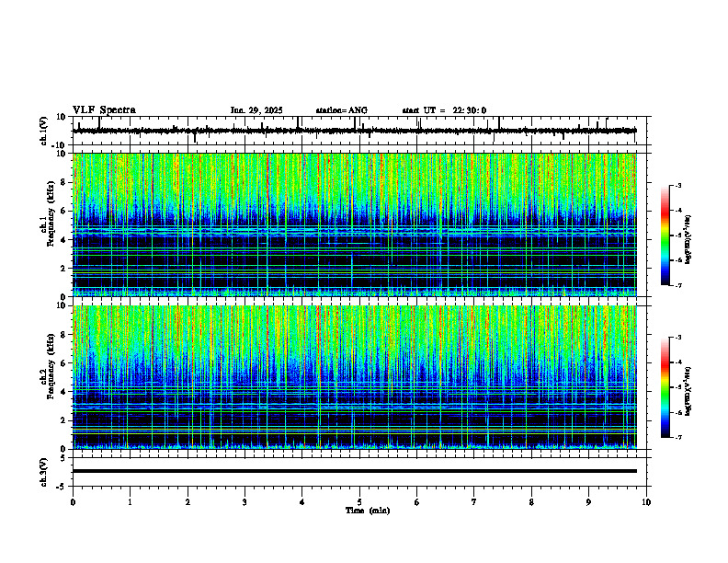Click the ch.3 (V) flat trace panel
Screen dimensions: 728x563
361,472
